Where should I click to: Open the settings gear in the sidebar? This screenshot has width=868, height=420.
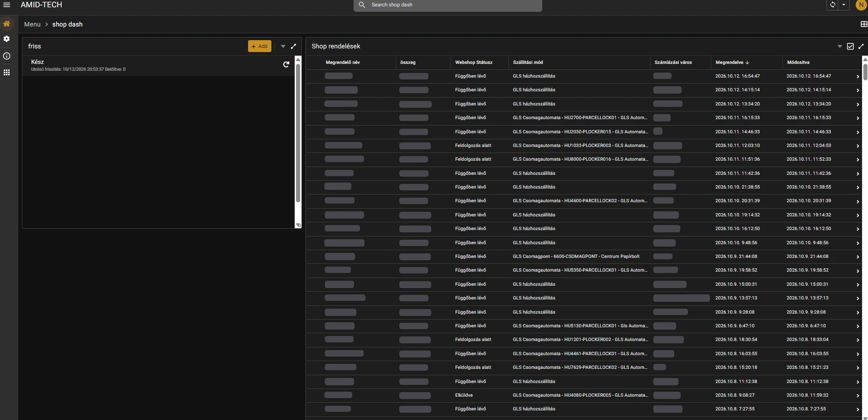[6, 39]
